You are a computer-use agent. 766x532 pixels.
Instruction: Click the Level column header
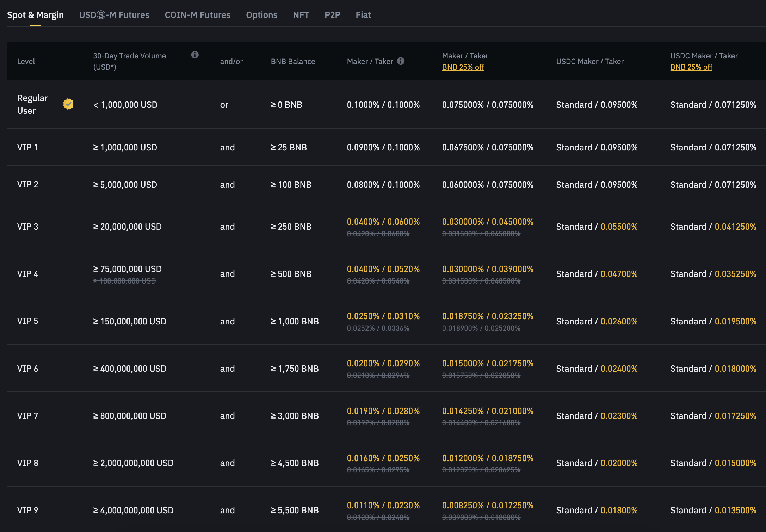[26, 61]
